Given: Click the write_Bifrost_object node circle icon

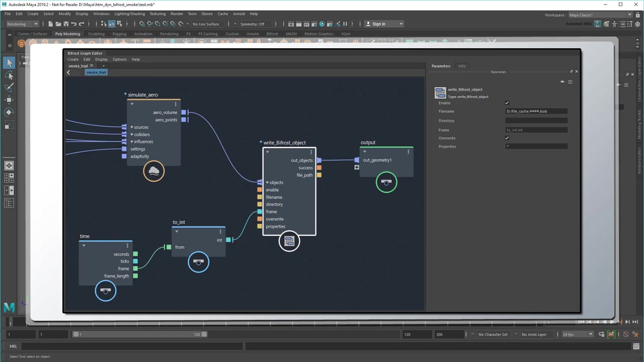Looking at the screenshot, I should (289, 242).
